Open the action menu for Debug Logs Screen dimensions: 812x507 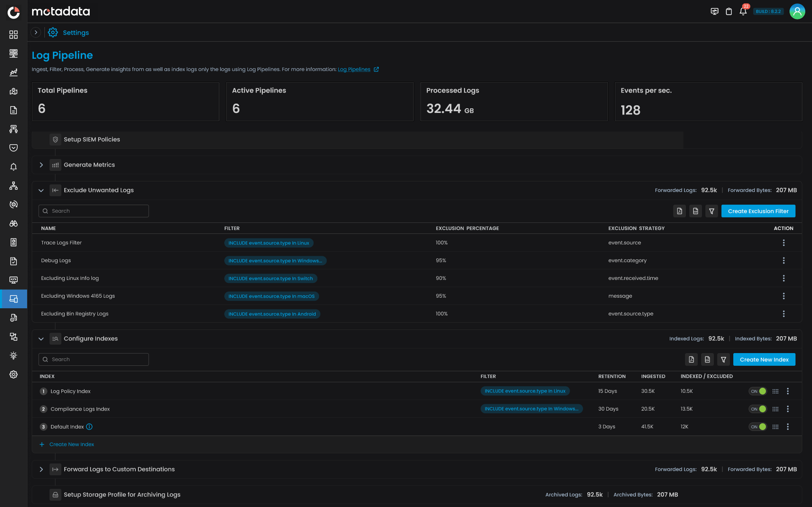784,260
